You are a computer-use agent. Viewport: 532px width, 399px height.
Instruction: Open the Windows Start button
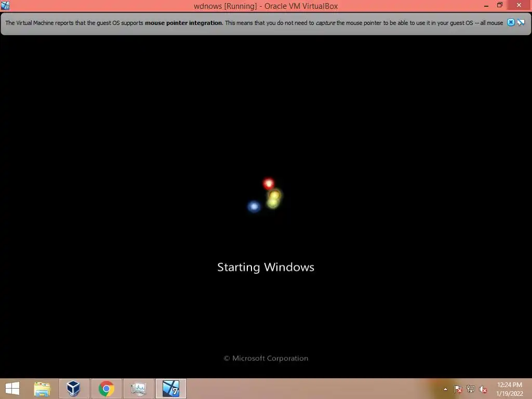coord(12,389)
